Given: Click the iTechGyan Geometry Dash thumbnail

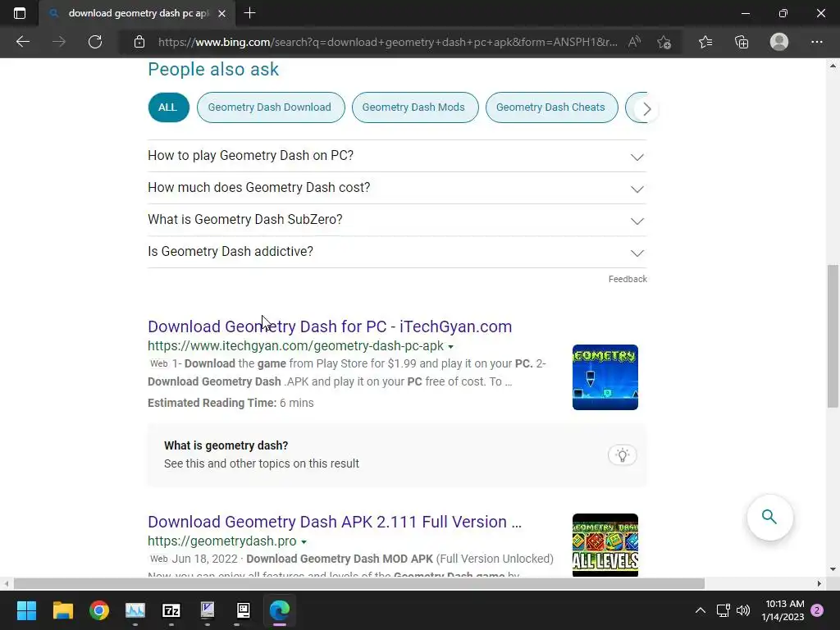Looking at the screenshot, I should 605,377.
